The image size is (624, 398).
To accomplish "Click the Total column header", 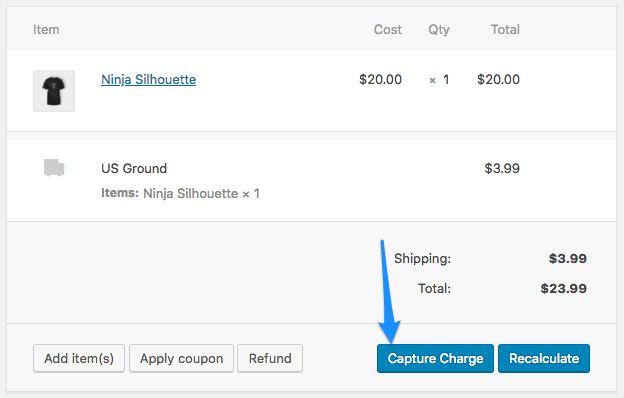I will coord(505,29).
